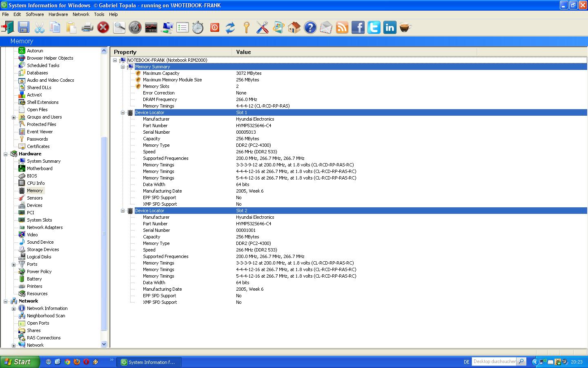Collapse the Memory Summary section
Screen dimensions: 588x368
pos(122,67)
